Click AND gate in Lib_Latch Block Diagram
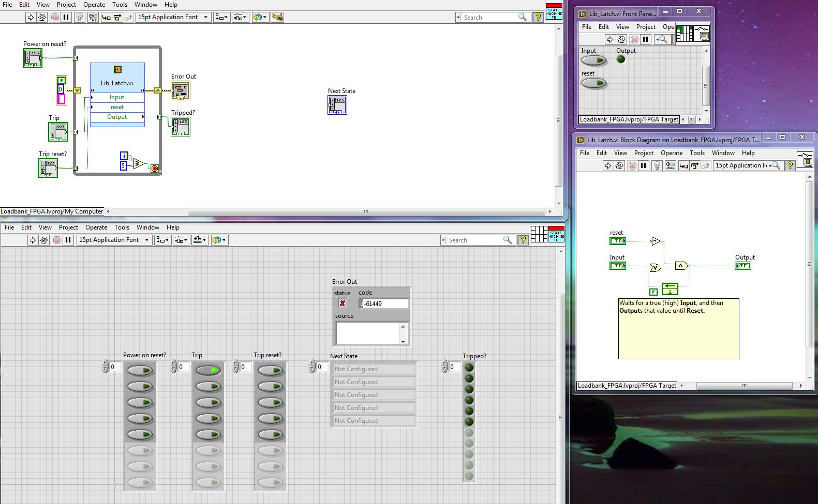818x504 pixels. pyautogui.click(x=681, y=266)
